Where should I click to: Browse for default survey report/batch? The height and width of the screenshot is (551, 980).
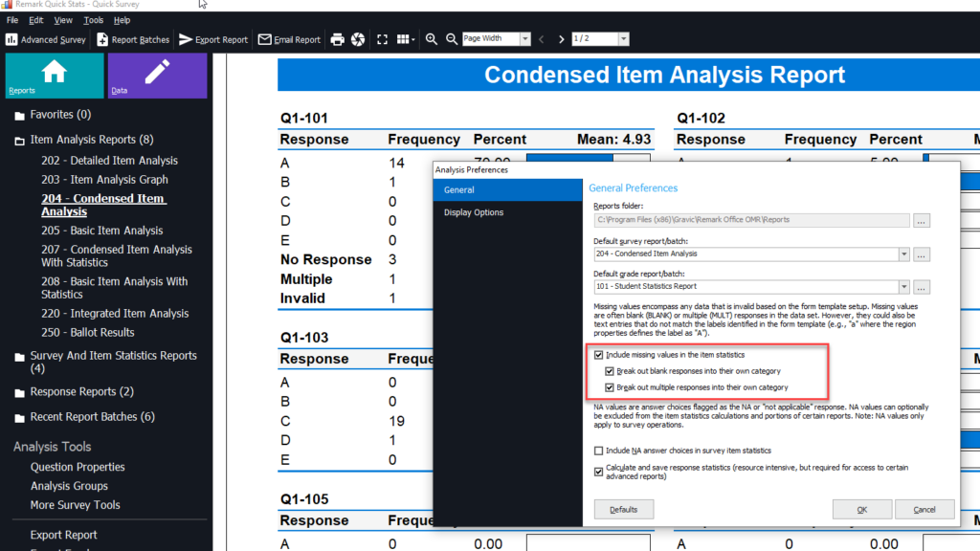[922, 254]
